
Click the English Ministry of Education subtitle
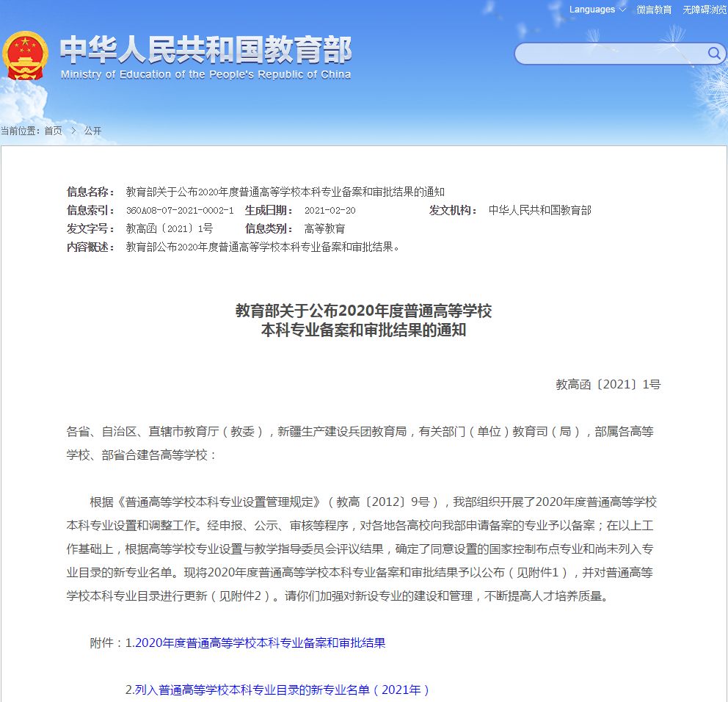[205, 74]
